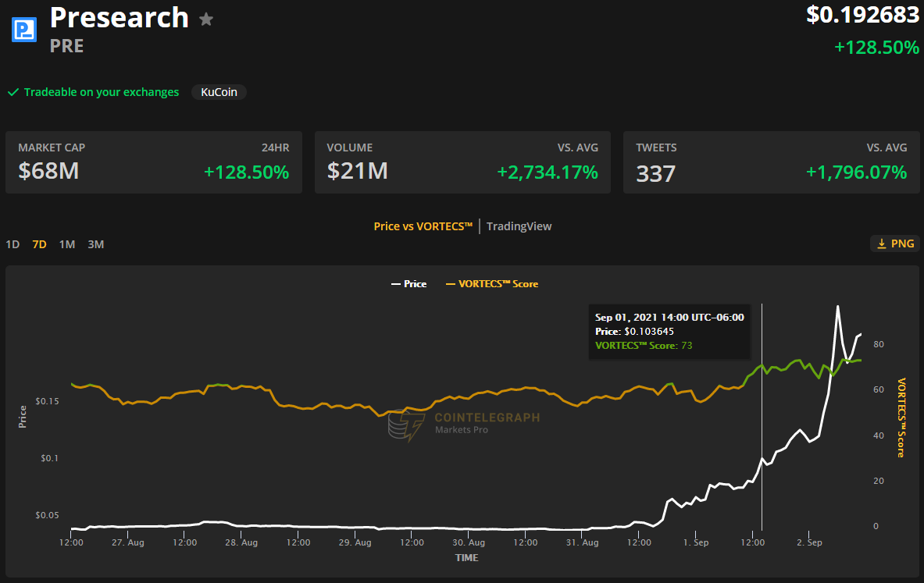Click the Tweets stats card
The height and width of the screenshot is (583, 924).
point(771,162)
